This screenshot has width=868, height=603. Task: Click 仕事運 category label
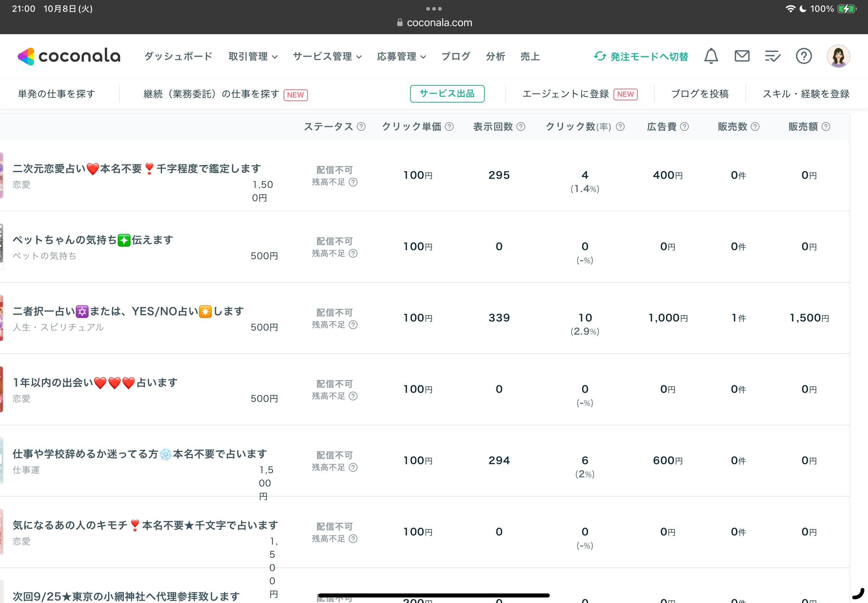[x=26, y=470]
